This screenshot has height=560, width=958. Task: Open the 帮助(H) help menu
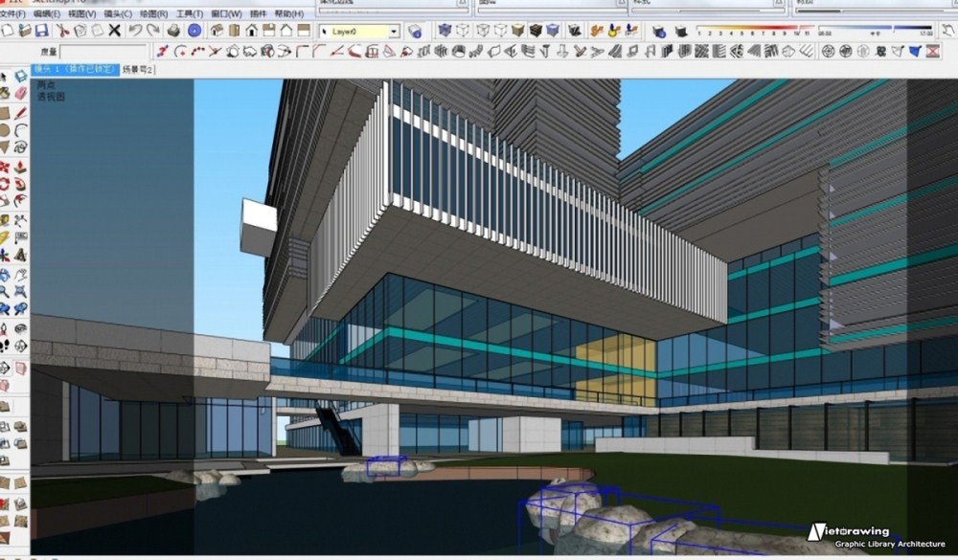pyautogui.click(x=289, y=13)
